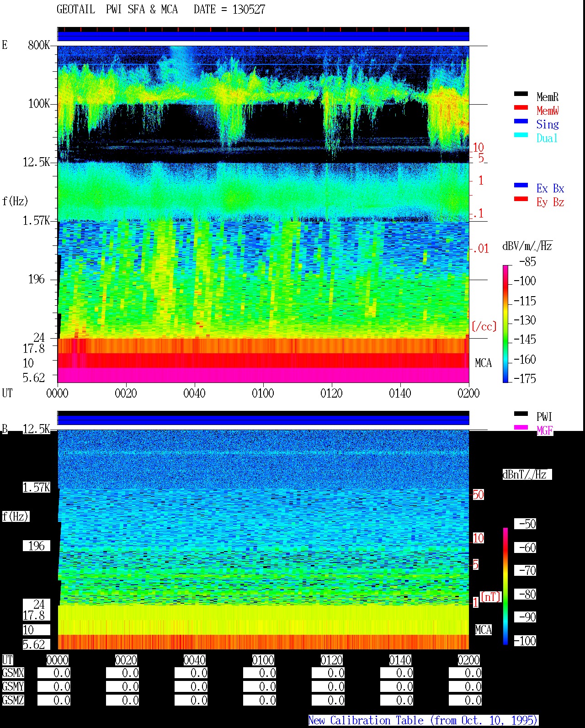Click the MCA label beside magnetic spectrogram
The width and height of the screenshot is (585, 728).
483,630
